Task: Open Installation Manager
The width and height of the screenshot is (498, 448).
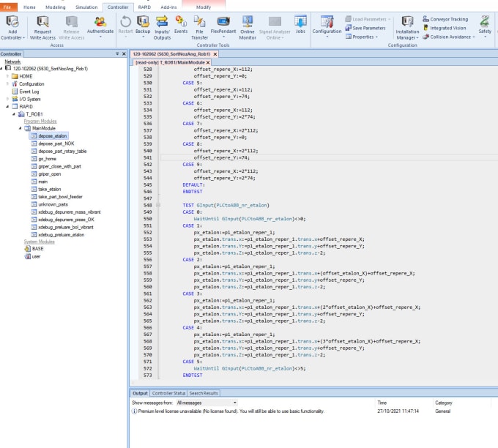Action: point(407,27)
